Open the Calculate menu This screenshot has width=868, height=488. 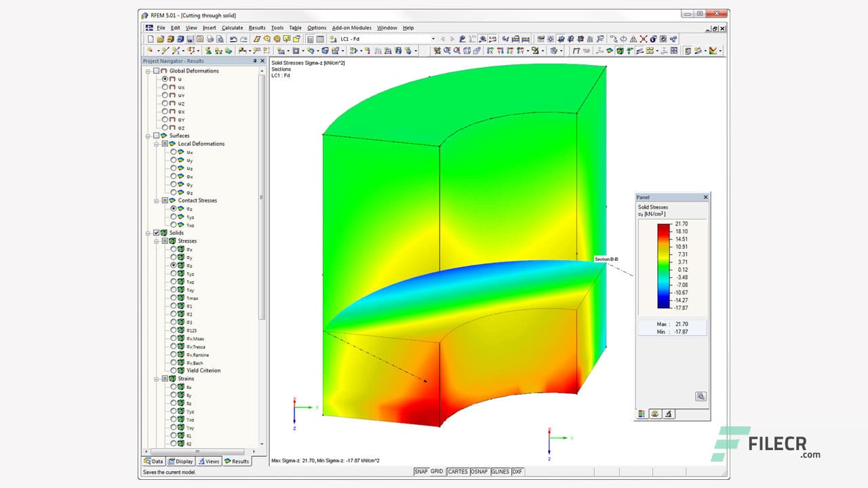(233, 28)
